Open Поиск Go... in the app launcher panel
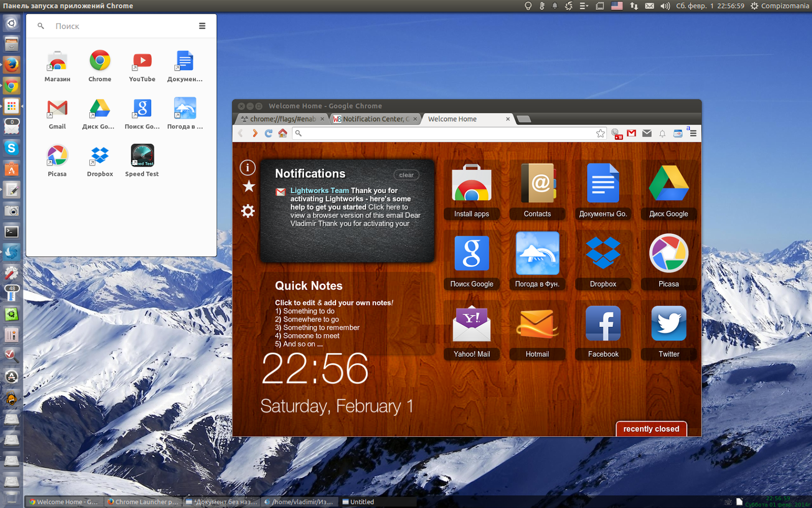Screen dimensions: 812x508 pyautogui.click(x=142, y=113)
